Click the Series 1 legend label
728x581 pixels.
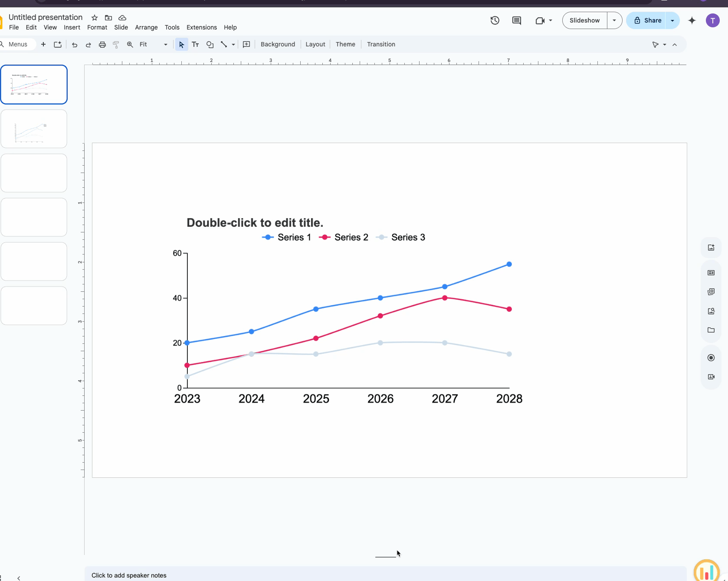pos(294,237)
